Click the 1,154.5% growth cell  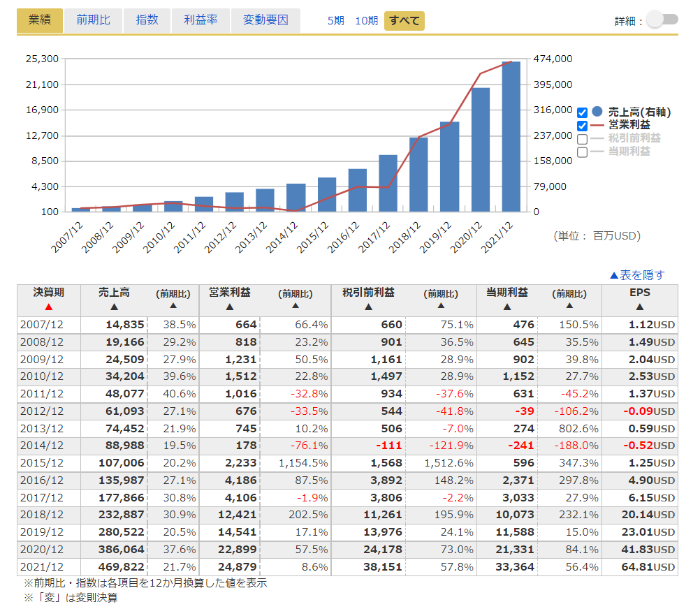(x=304, y=463)
